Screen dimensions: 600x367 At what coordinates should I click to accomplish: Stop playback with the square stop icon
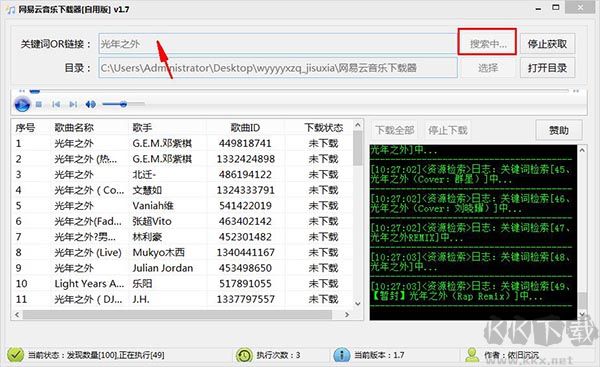(x=39, y=104)
